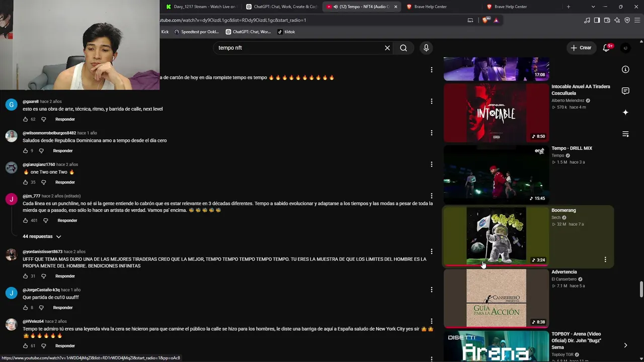
Task: Open YouTube notifications bell
Action: click(607, 48)
